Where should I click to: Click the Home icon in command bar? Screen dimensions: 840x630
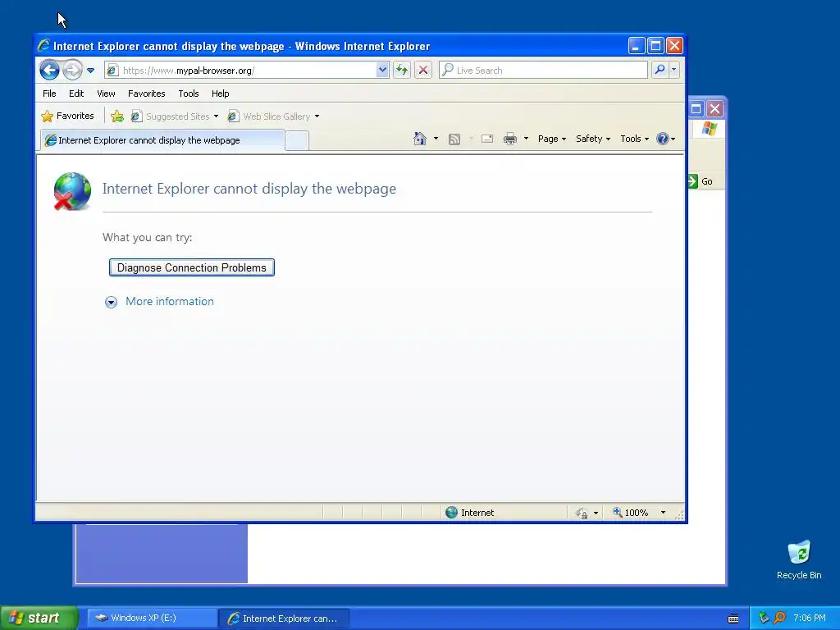[420, 139]
